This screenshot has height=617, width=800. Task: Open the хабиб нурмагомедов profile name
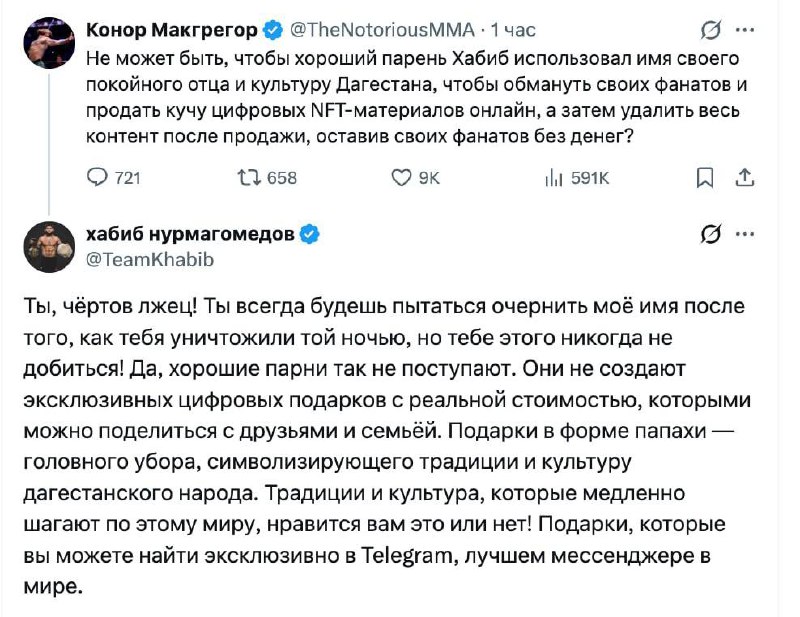pos(190,235)
